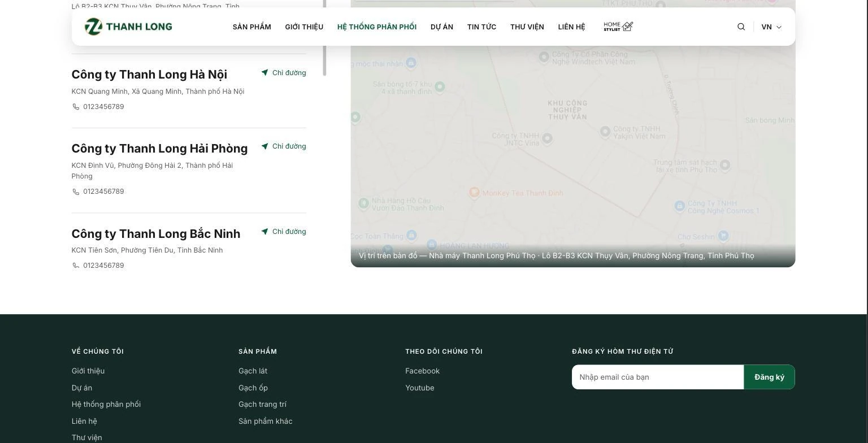This screenshot has height=443, width=868.
Task: Open the Facebook footer link
Action: point(422,371)
